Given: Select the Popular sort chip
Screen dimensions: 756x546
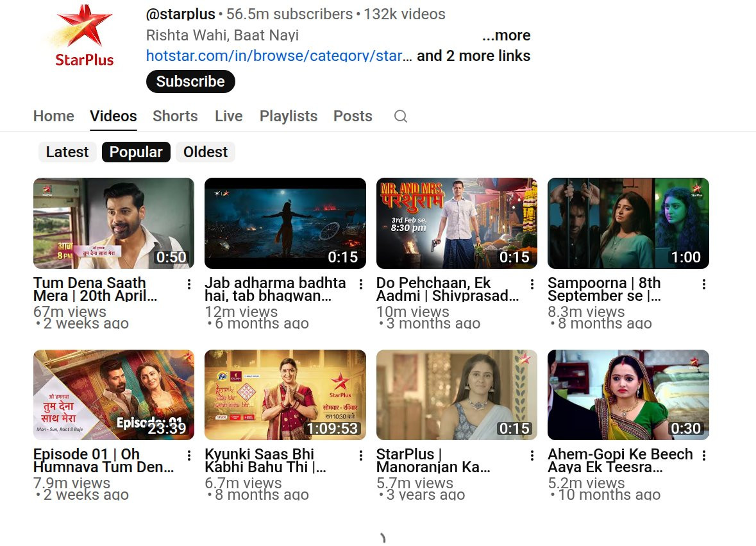Looking at the screenshot, I should [x=136, y=152].
